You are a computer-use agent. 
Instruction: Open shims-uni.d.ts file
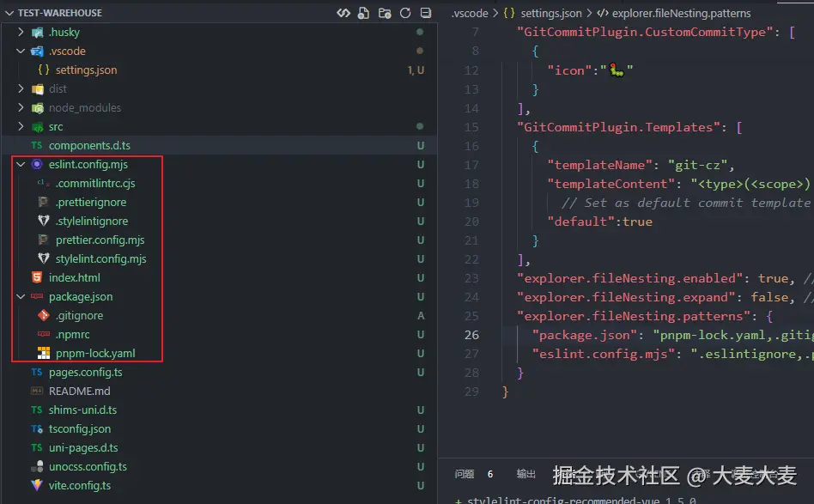tap(82, 410)
